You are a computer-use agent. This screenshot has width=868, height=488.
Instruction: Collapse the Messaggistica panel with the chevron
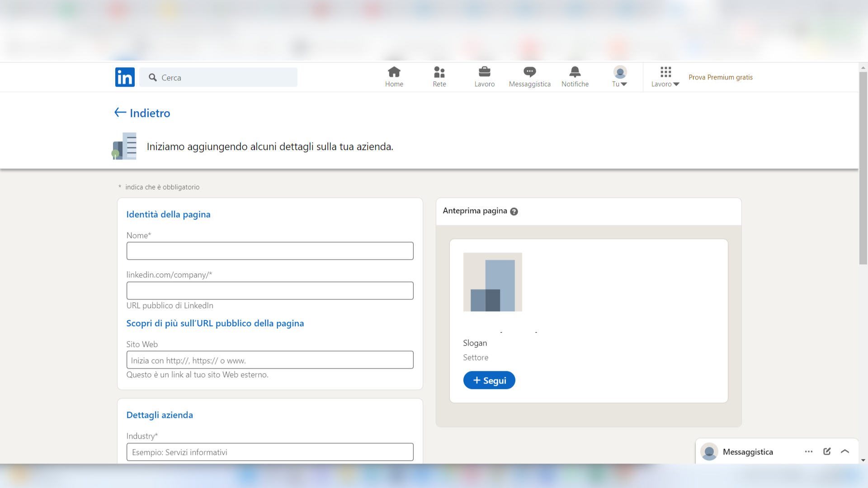(845, 451)
